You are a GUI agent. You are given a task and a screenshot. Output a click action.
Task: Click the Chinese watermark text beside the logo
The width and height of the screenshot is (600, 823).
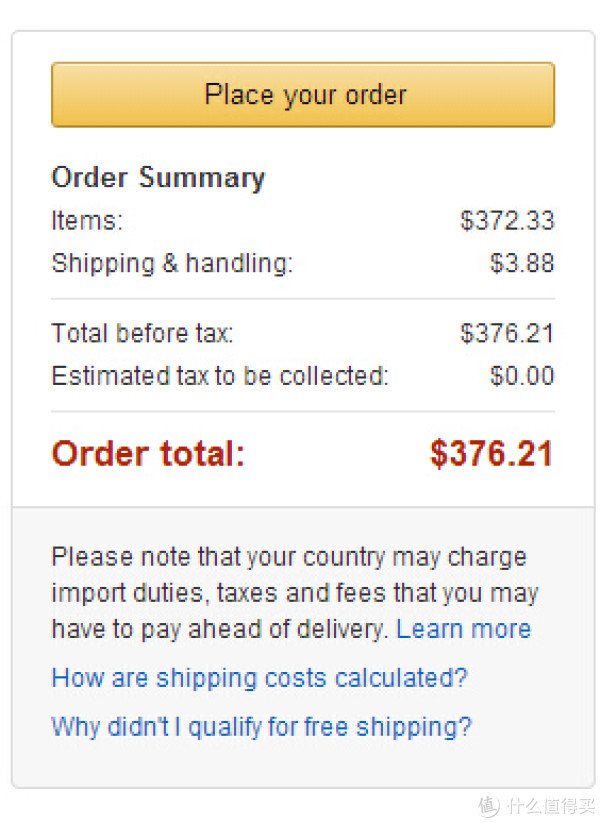(x=551, y=806)
